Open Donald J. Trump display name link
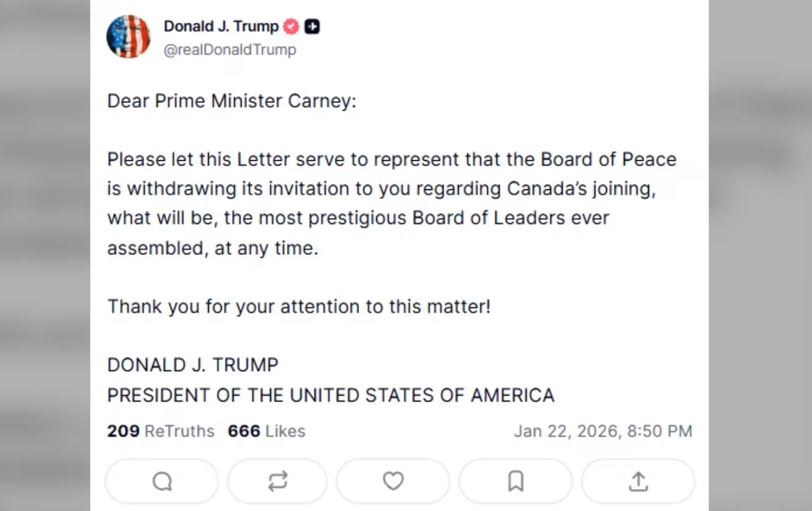Viewport: 812px width, 511px height. coord(221,27)
